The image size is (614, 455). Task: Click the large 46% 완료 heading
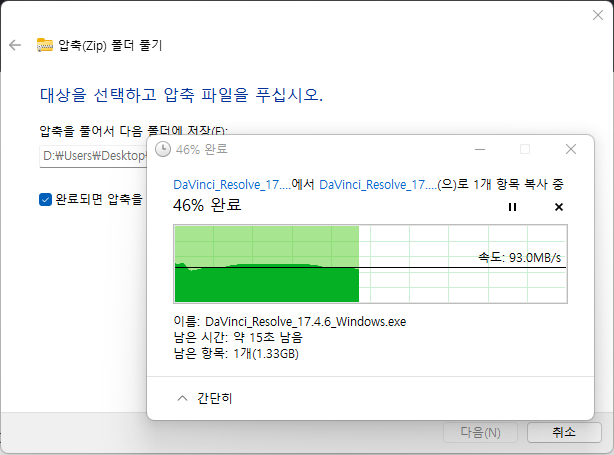[207, 205]
